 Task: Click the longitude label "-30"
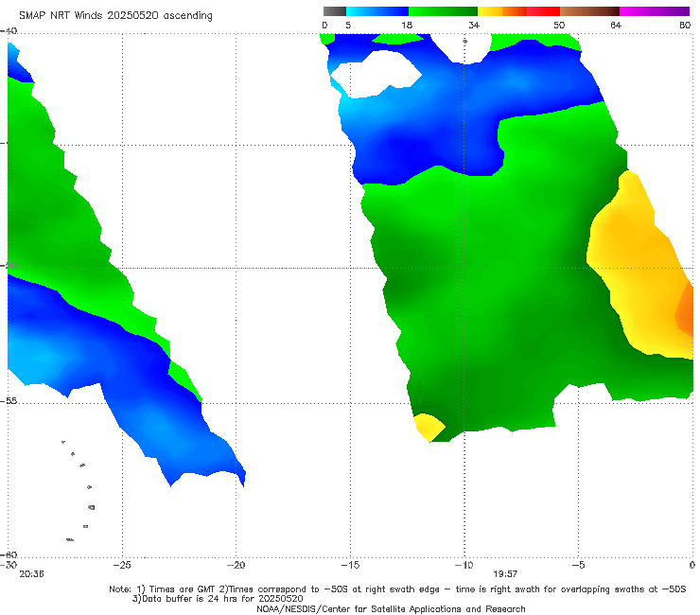point(9,565)
